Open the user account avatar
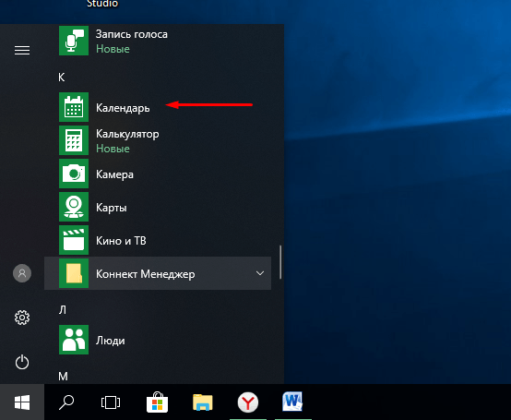 [22, 273]
